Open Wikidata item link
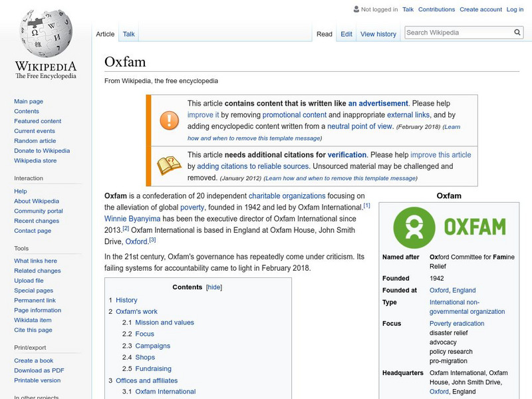The image size is (532, 399). pyautogui.click(x=33, y=320)
